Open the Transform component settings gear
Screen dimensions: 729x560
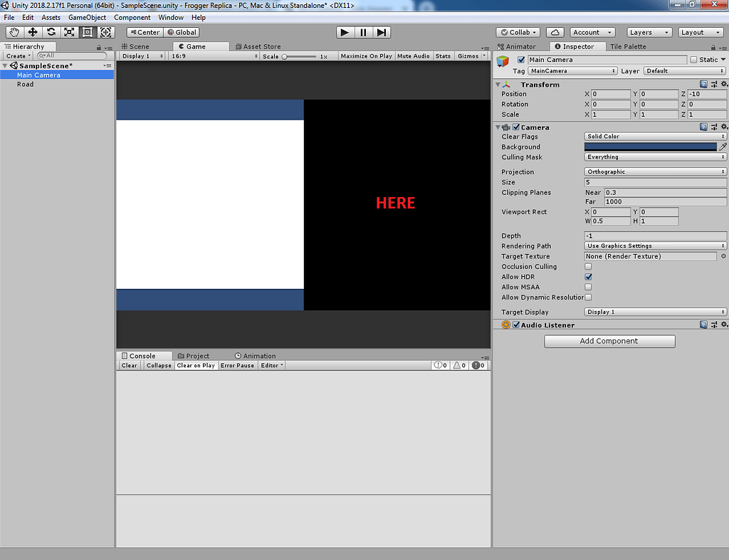(724, 84)
